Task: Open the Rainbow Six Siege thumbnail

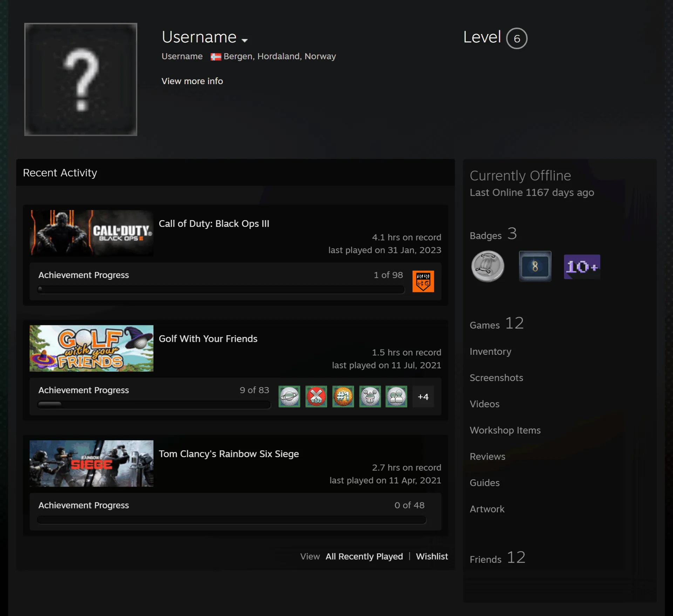Action: click(x=91, y=463)
